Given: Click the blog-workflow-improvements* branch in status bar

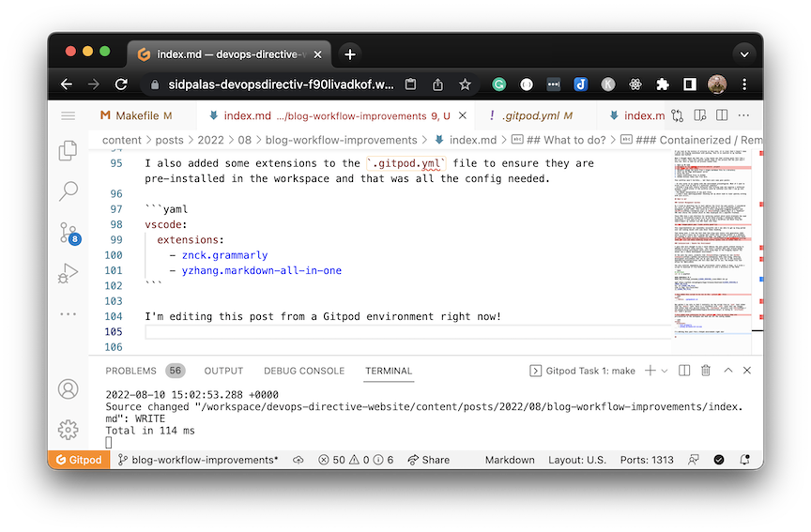Looking at the screenshot, I should point(198,460).
